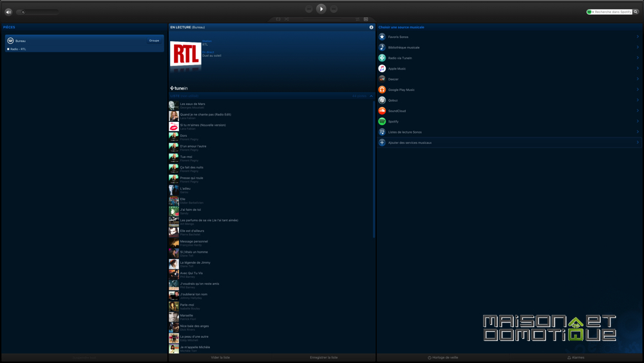Adjust the volume slider
Screen dimensions: 644x363
pos(37,12)
